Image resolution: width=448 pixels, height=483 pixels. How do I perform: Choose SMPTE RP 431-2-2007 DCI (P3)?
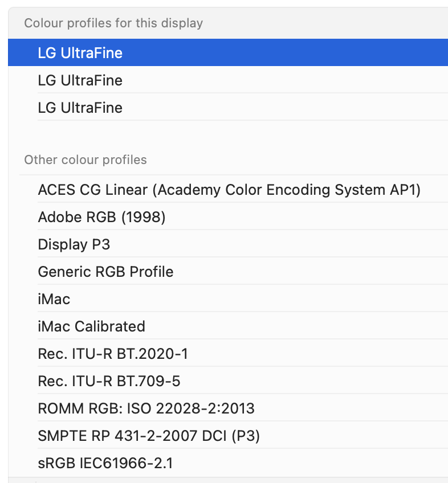149,436
